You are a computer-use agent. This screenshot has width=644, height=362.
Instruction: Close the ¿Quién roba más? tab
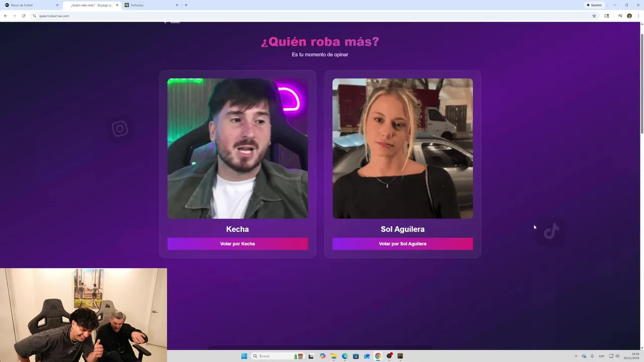pos(117,5)
